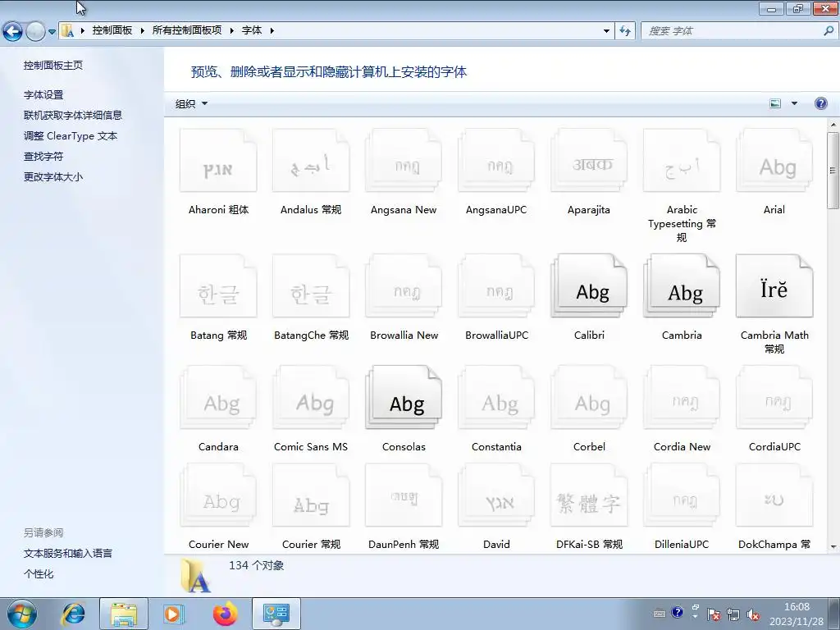Click the 搜索 字体 search field
Image resolution: width=840 pixels, height=630 pixels.
click(739, 31)
